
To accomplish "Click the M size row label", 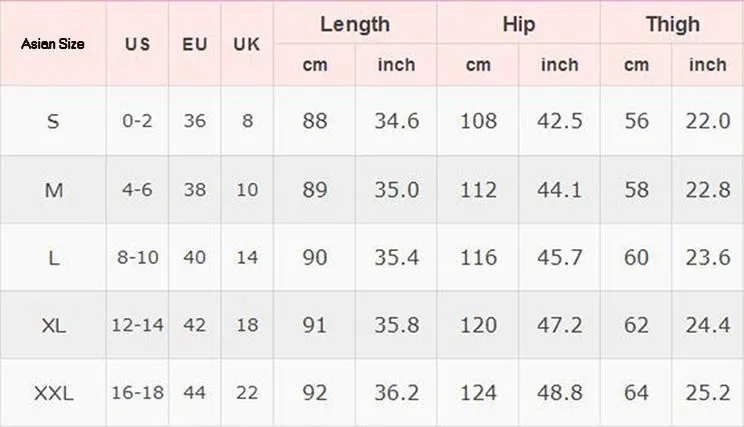I will (x=53, y=190).
